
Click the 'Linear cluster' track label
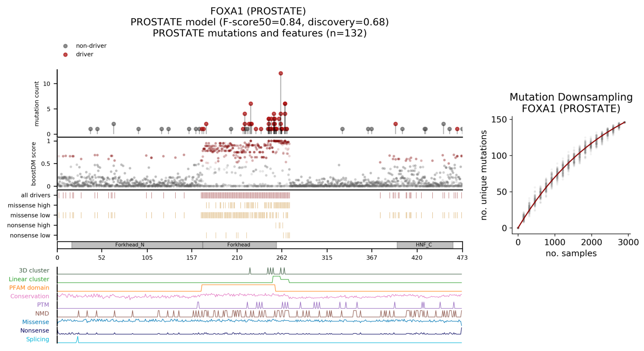pyautogui.click(x=29, y=279)
